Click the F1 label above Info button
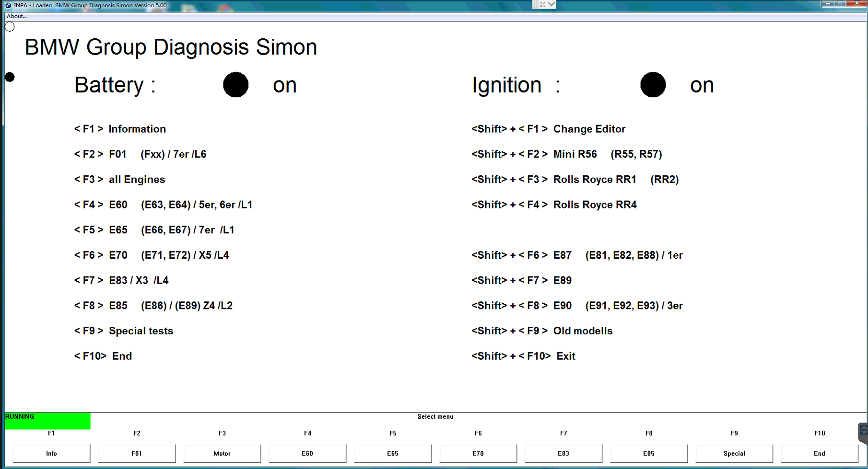Viewport: 868px width, 469px height. click(x=51, y=433)
